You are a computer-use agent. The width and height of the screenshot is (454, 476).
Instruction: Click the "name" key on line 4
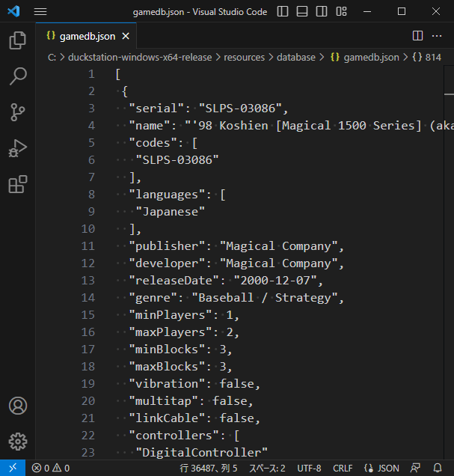(x=150, y=126)
